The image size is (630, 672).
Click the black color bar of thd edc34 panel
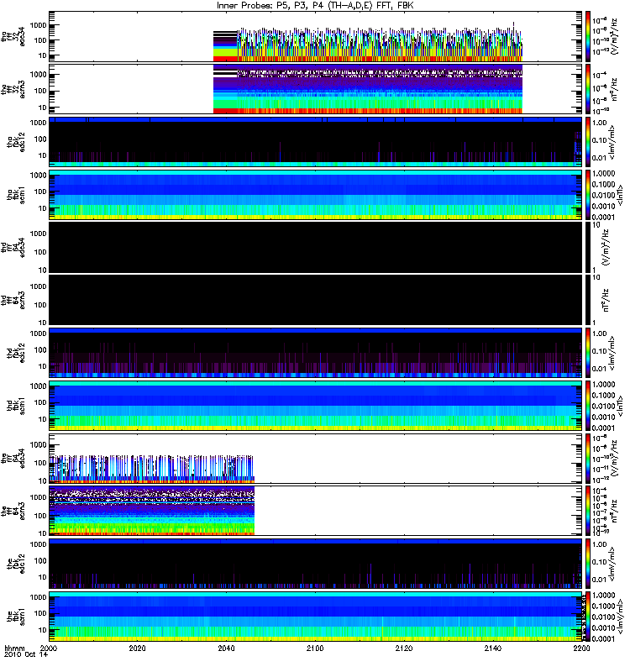pyautogui.click(x=588, y=247)
